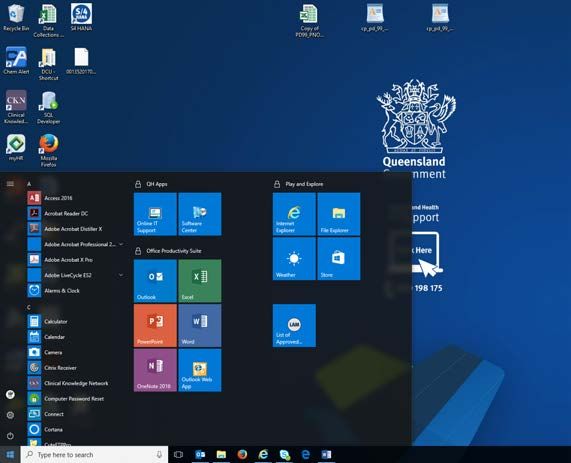Launch SQL Developer from the desktop
Viewport: 571px width, 463px height.
pos(48,107)
